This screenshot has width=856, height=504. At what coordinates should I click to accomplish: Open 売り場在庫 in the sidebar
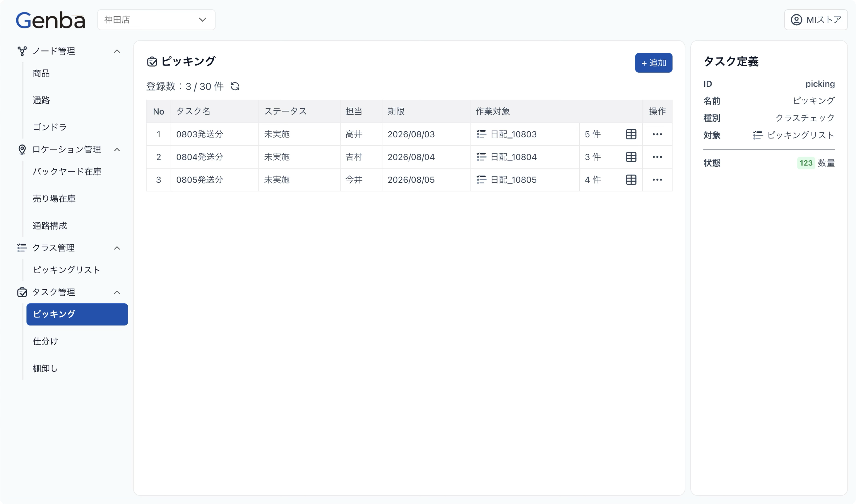coord(77,199)
